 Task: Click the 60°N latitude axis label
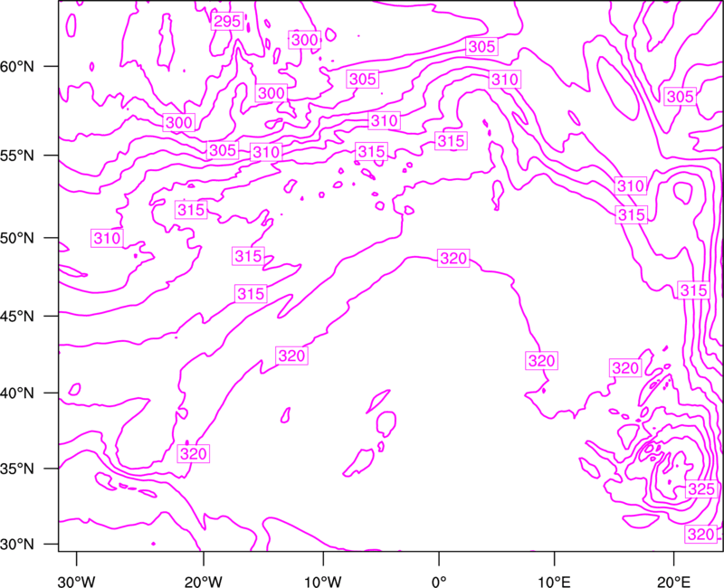17,66
